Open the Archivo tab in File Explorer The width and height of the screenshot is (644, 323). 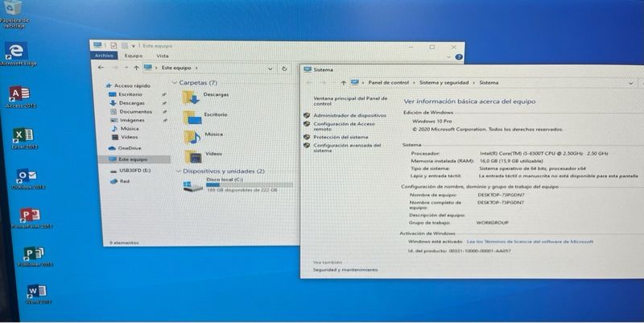coord(105,56)
